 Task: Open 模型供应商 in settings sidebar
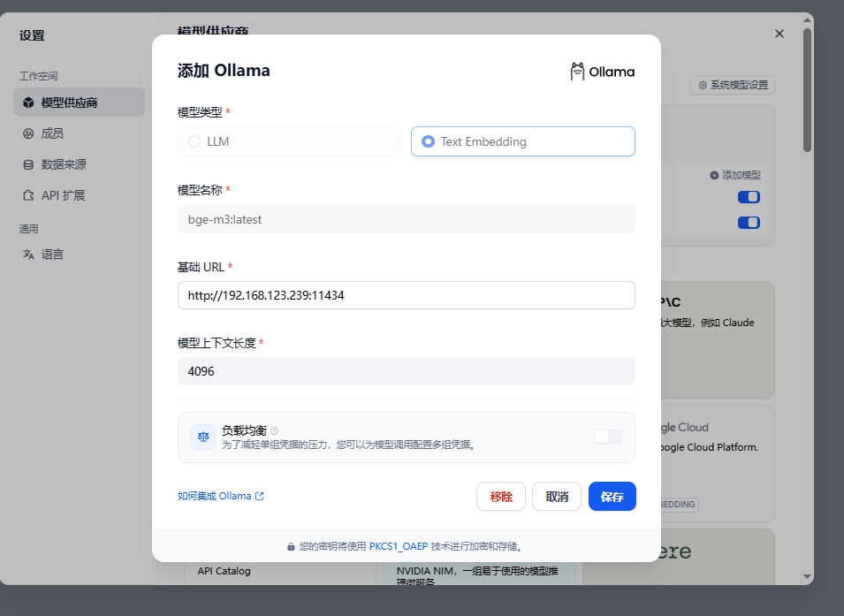(80, 103)
